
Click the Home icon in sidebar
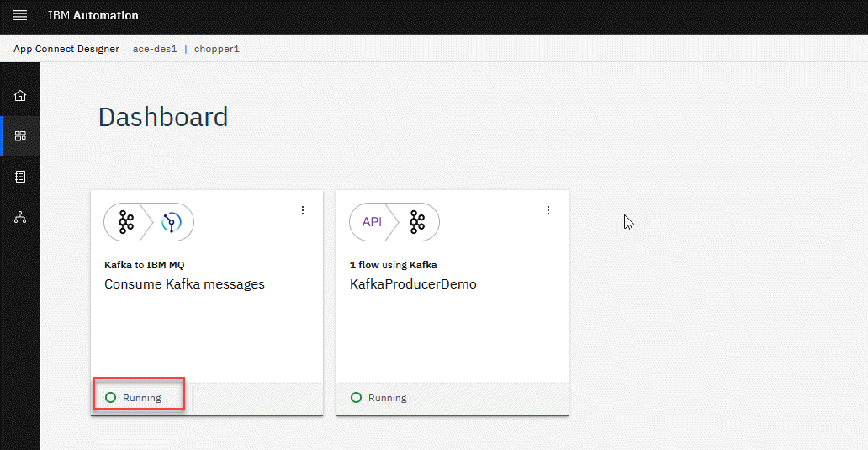(20, 96)
